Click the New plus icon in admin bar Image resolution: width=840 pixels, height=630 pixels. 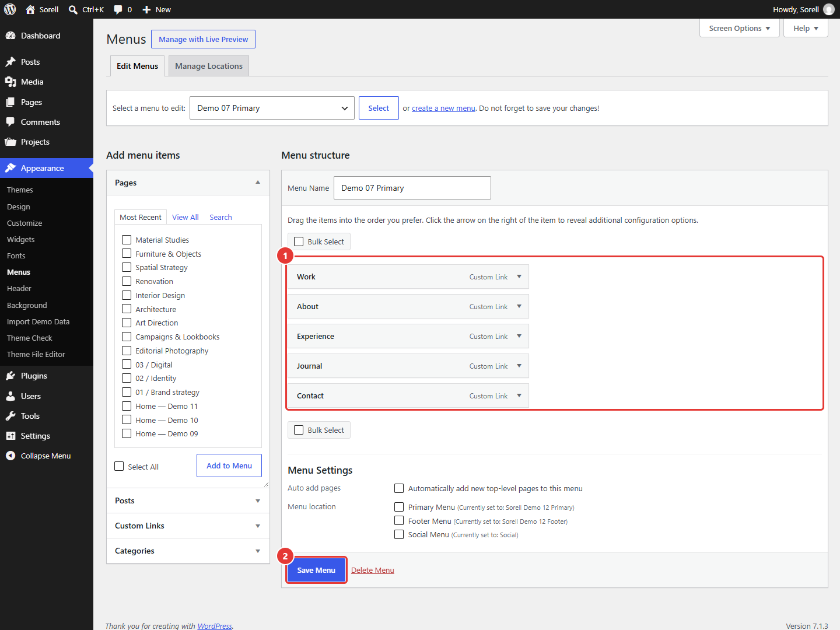(x=146, y=10)
